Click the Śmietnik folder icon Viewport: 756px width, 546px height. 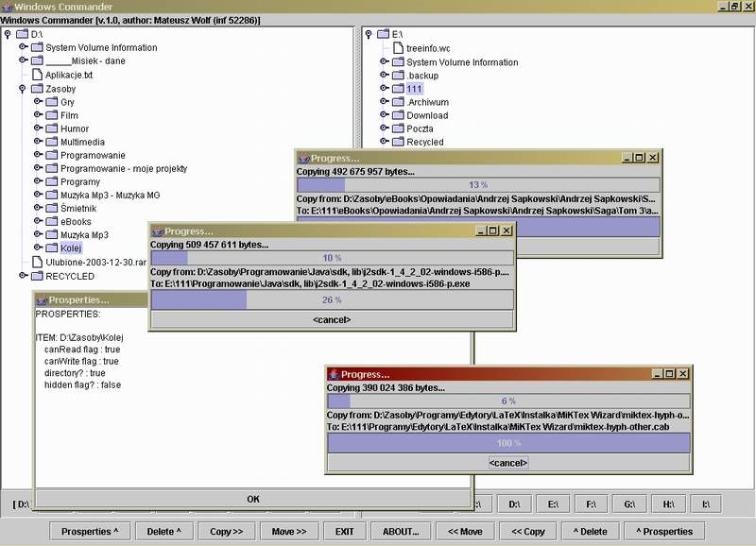[x=52, y=208]
